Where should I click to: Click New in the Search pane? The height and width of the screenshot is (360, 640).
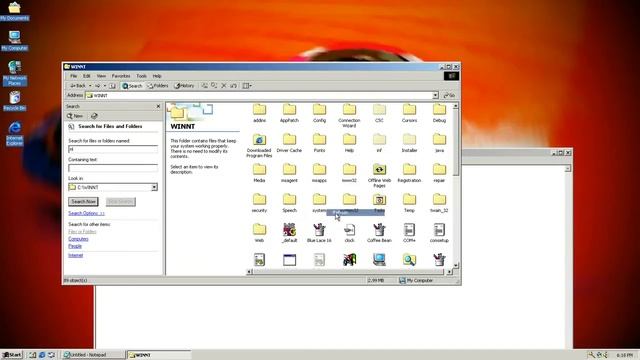tap(75, 116)
